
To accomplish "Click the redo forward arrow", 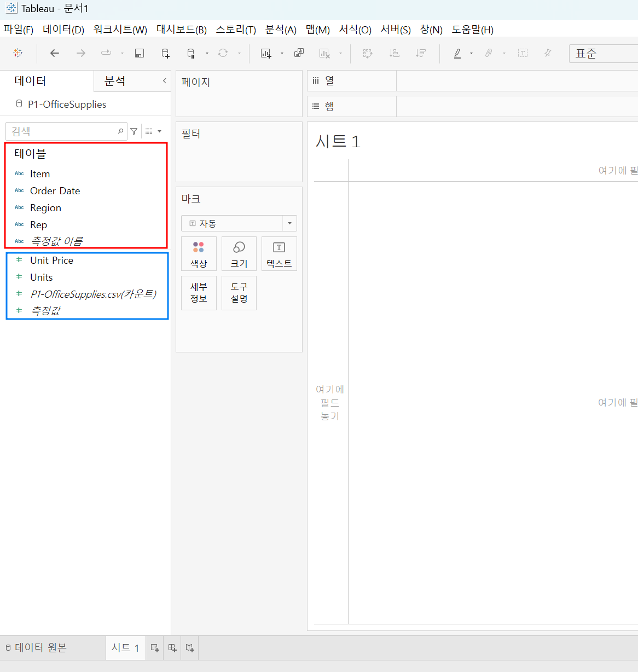I will pos(81,53).
